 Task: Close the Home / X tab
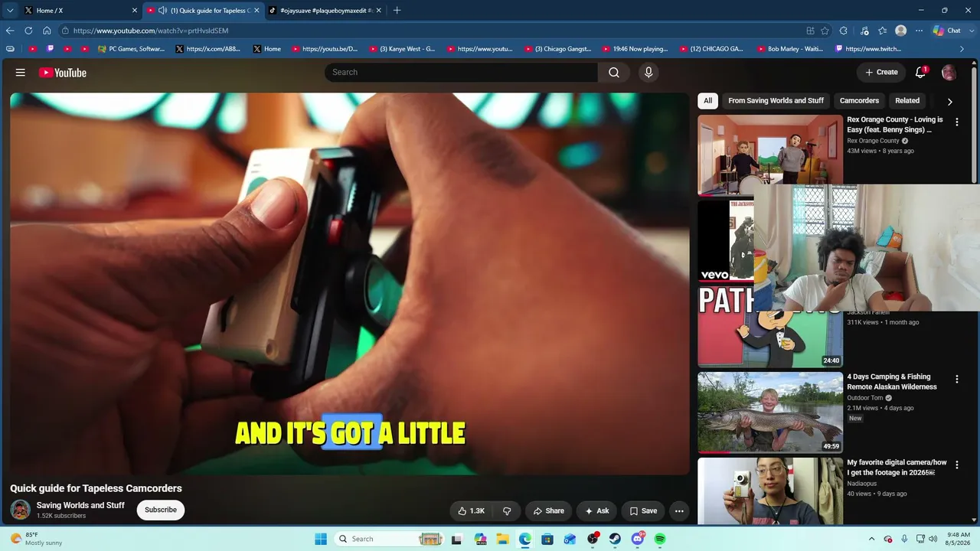135,11
